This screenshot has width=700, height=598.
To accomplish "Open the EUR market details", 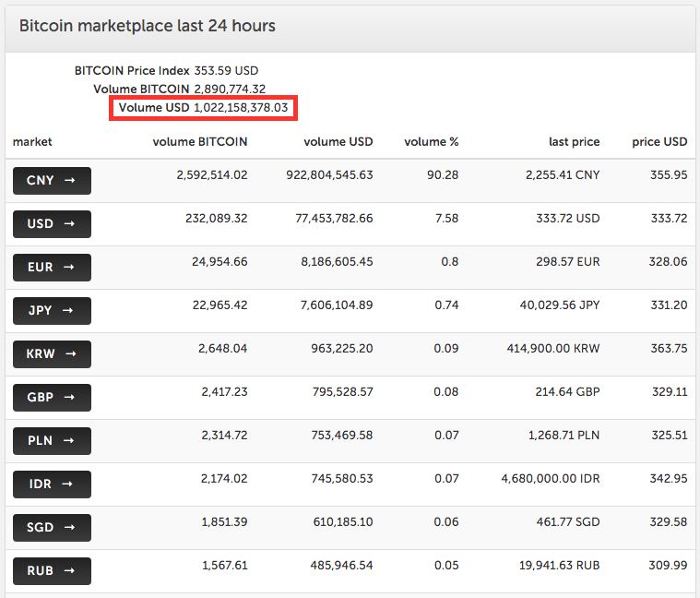I will coord(52,268).
